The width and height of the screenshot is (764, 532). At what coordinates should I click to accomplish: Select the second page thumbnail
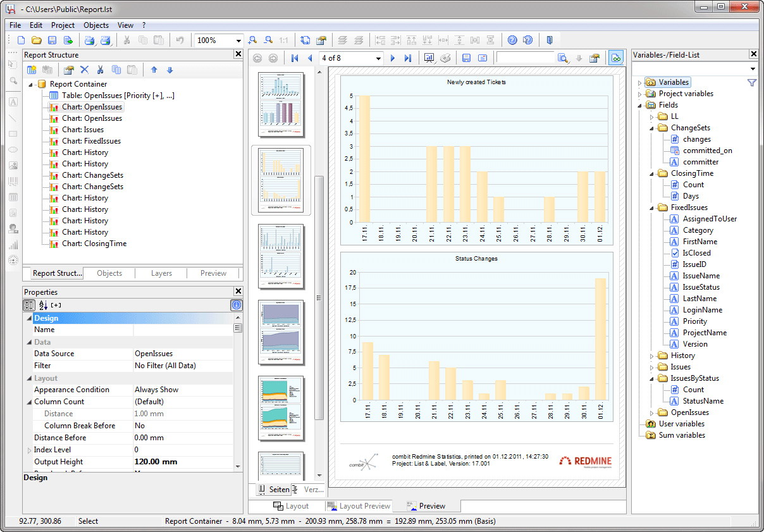(x=281, y=180)
